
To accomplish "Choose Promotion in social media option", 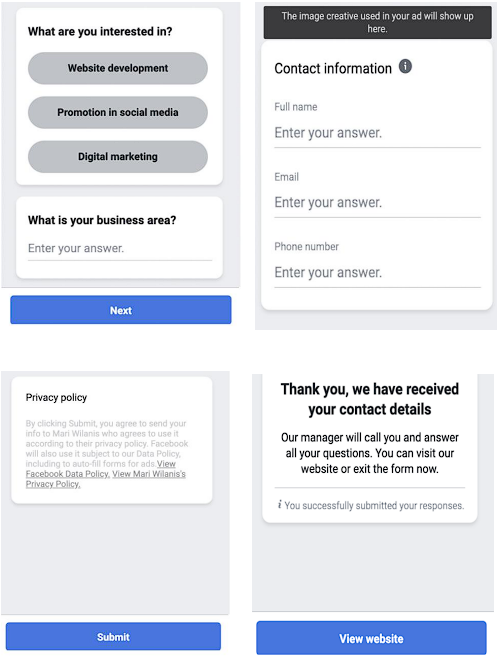I will point(118,113).
